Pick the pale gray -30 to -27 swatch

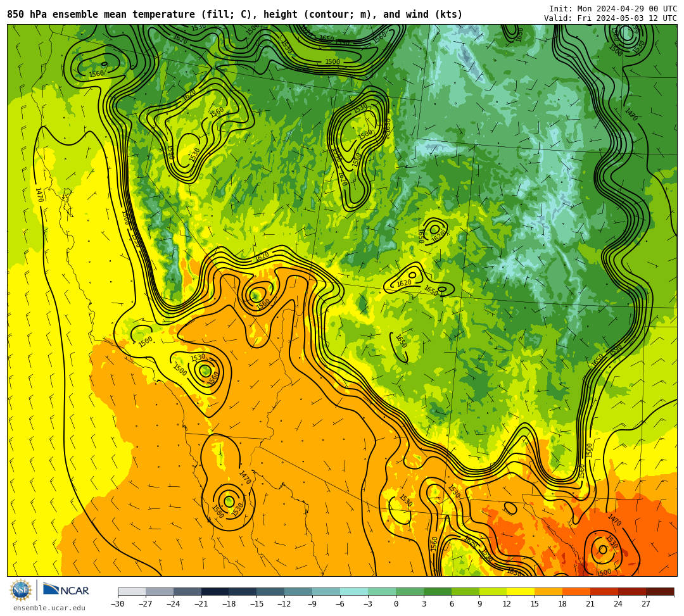[132, 591]
